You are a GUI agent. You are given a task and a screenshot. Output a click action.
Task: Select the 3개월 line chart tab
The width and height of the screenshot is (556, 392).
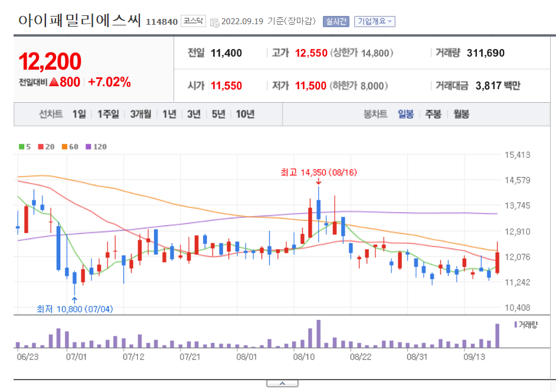pos(141,114)
